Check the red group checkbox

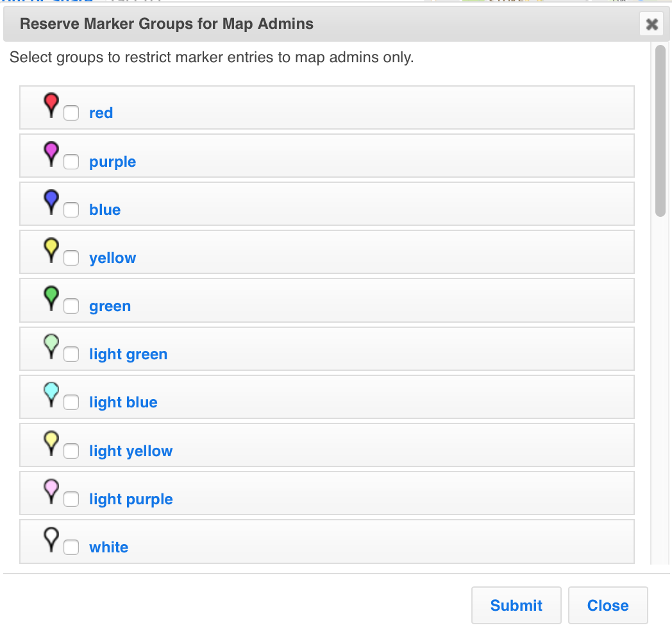tap(71, 114)
